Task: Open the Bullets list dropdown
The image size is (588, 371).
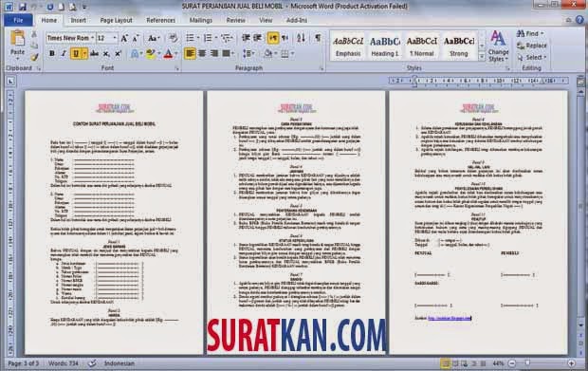Action: tap(198, 38)
